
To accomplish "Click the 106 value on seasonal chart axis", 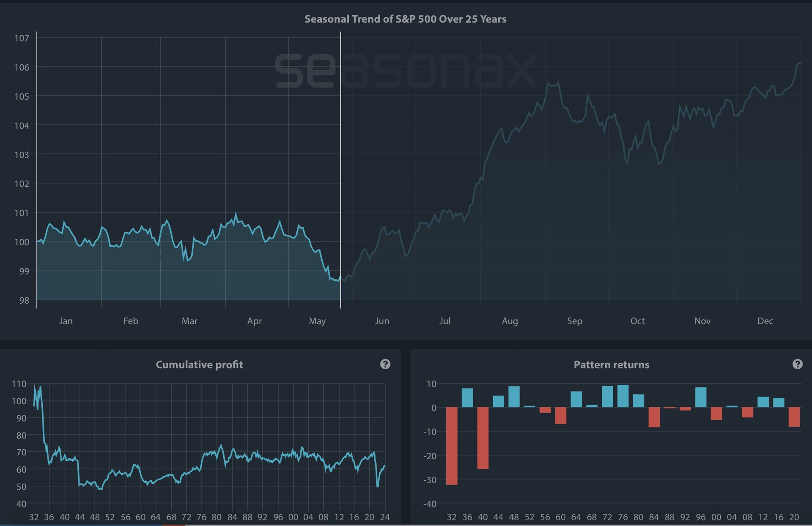I will pos(22,67).
